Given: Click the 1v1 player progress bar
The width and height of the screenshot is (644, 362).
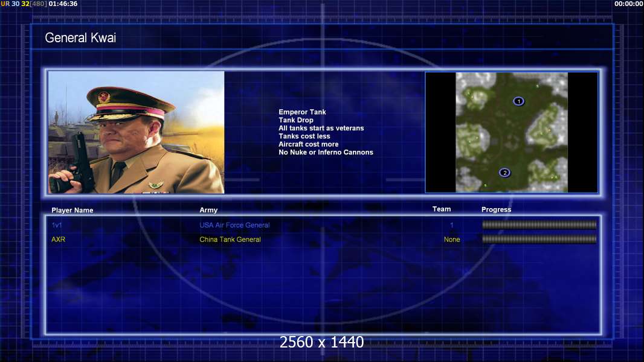Looking at the screenshot, I should pyautogui.click(x=539, y=224).
